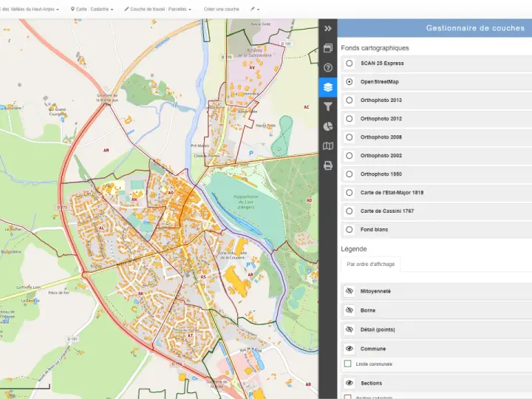The height and width of the screenshot is (399, 532).
Task: Click the Légende heading
Action: point(353,249)
